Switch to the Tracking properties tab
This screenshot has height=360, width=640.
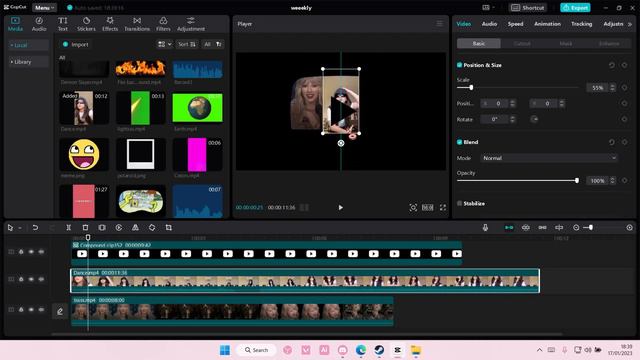pyautogui.click(x=581, y=24)
